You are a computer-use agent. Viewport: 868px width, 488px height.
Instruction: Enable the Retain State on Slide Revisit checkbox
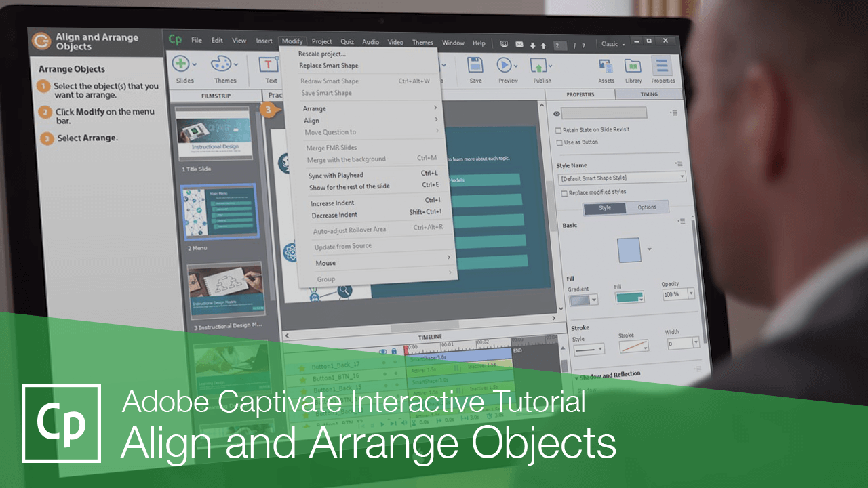pos(559,130)
